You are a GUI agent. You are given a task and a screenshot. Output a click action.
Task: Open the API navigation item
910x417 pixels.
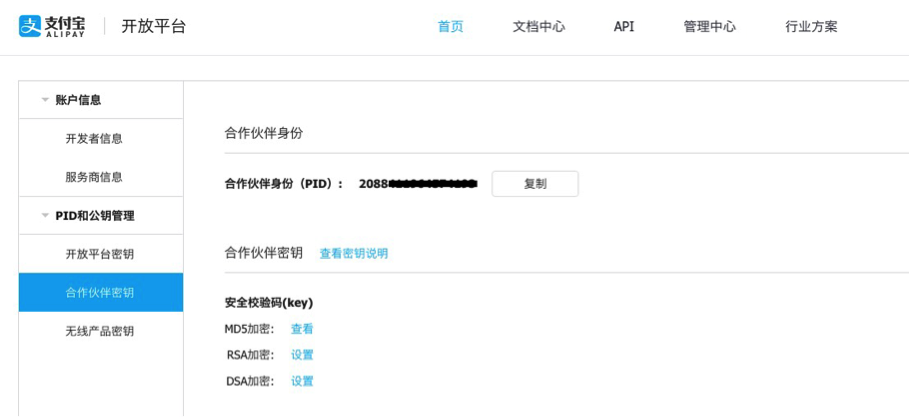point(624,27)
